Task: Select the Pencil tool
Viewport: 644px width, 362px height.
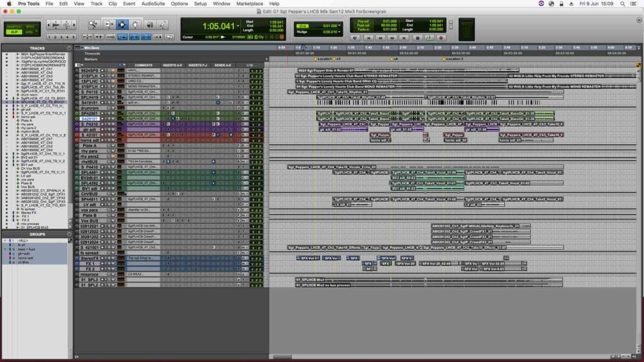Action: coord(163,25)
